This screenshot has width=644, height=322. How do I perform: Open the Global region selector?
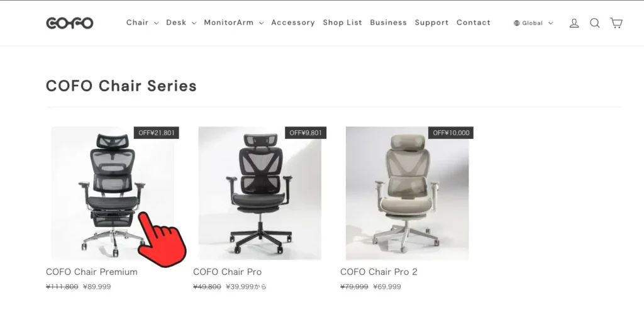pos(533,23)
